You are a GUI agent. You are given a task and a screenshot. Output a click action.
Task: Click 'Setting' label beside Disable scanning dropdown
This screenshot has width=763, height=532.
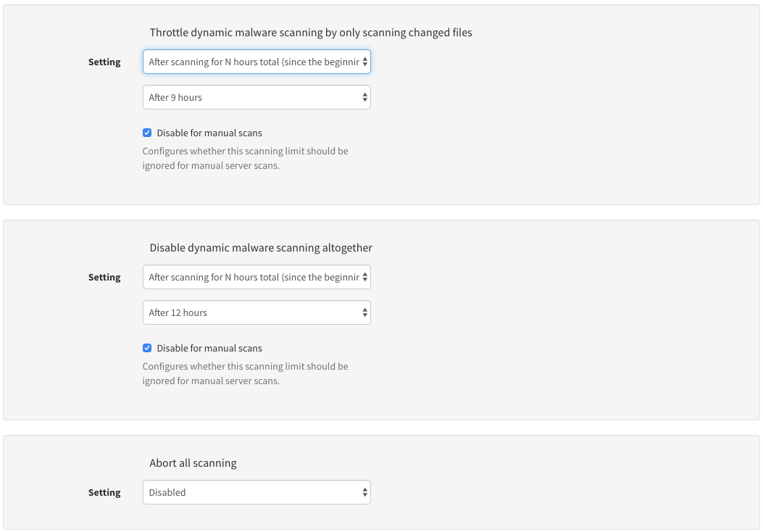104,277
